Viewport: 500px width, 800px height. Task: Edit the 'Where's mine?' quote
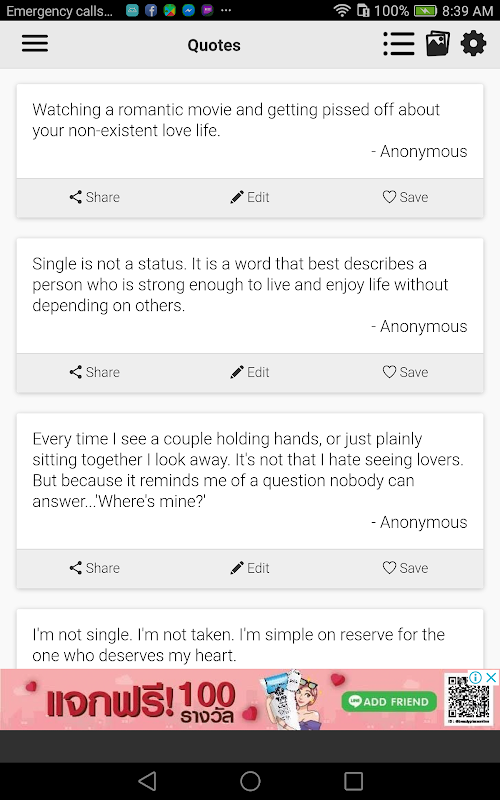tap(250, 568)
